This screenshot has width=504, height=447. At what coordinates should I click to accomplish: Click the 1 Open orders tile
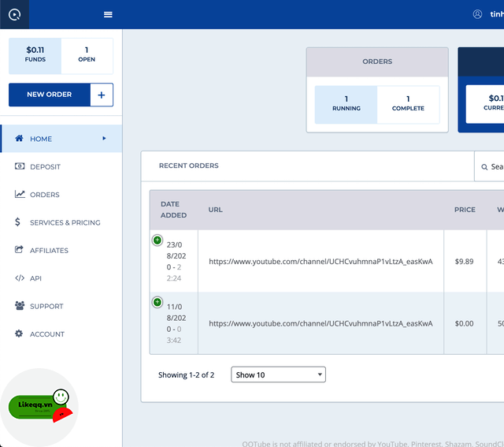point(87,56)
